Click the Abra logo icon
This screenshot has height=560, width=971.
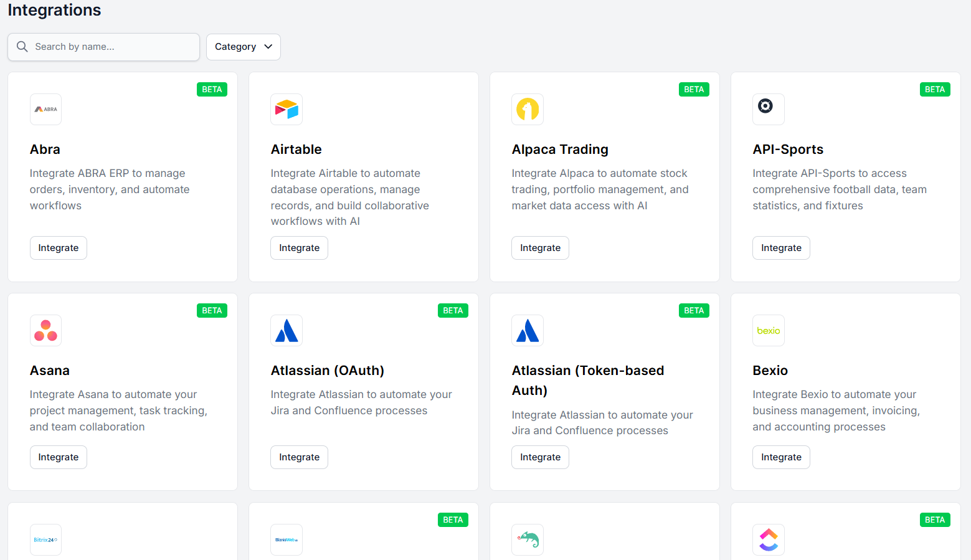pyautogui.click(x=45, y=110)
